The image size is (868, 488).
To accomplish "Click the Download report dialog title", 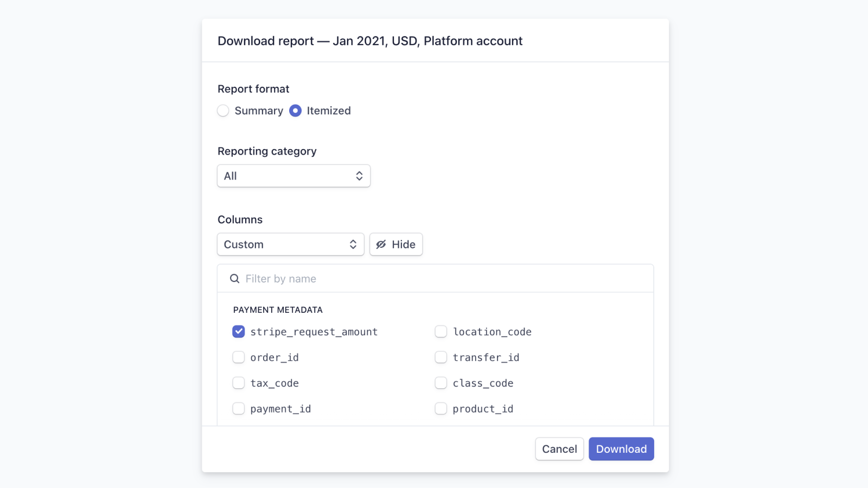I will [370, 41].
